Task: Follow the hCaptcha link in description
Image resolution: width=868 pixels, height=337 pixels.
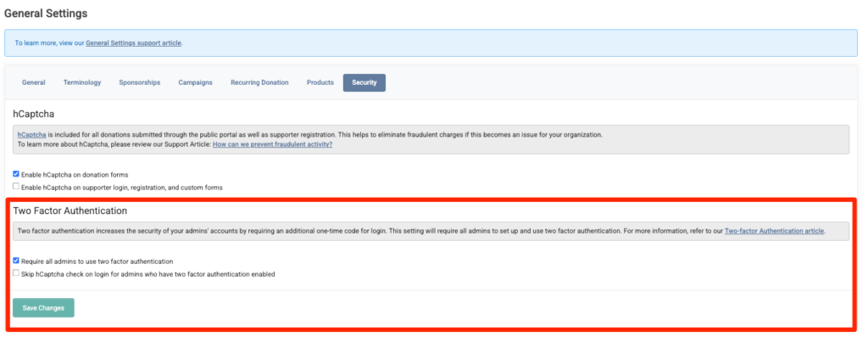Action: point(31,135)
